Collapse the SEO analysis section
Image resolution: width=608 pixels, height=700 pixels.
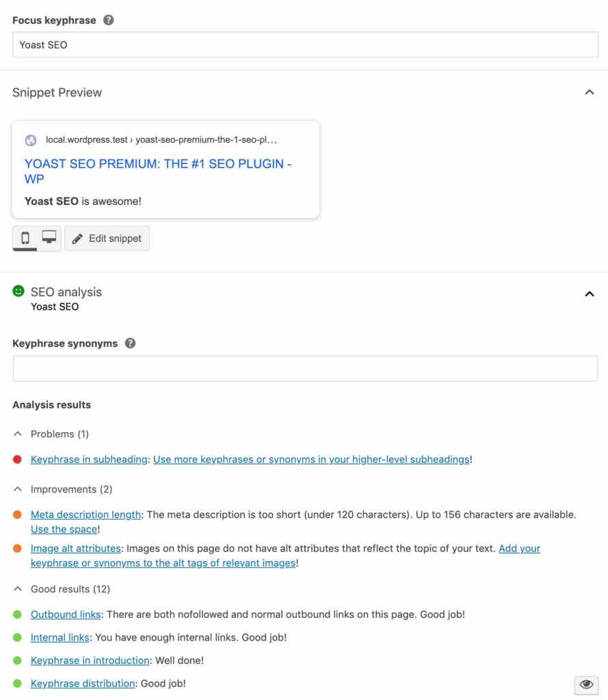coord(589,293)
